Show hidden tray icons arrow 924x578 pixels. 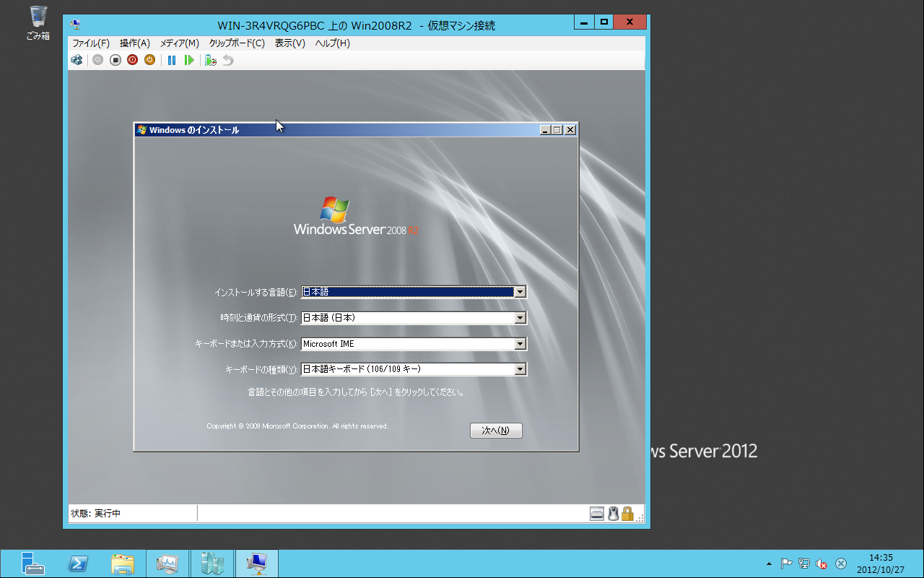pyautogui.click(x=770, y=564)
